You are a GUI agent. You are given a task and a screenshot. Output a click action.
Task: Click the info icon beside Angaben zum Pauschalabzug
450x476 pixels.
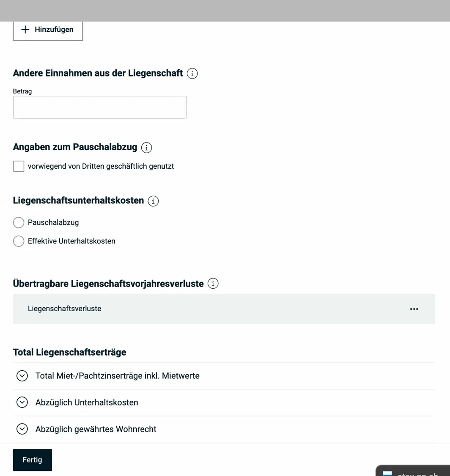point(146,148)
